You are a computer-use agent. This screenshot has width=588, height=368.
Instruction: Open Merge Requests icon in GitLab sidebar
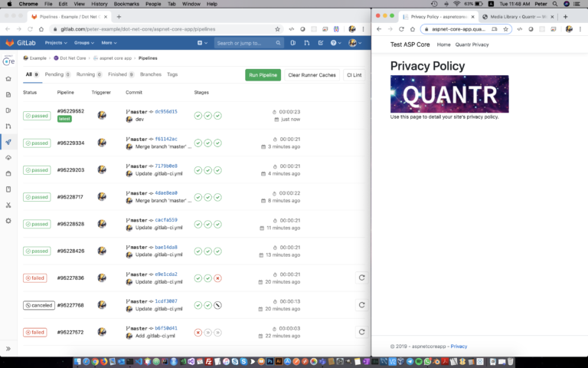click(8, 127)
